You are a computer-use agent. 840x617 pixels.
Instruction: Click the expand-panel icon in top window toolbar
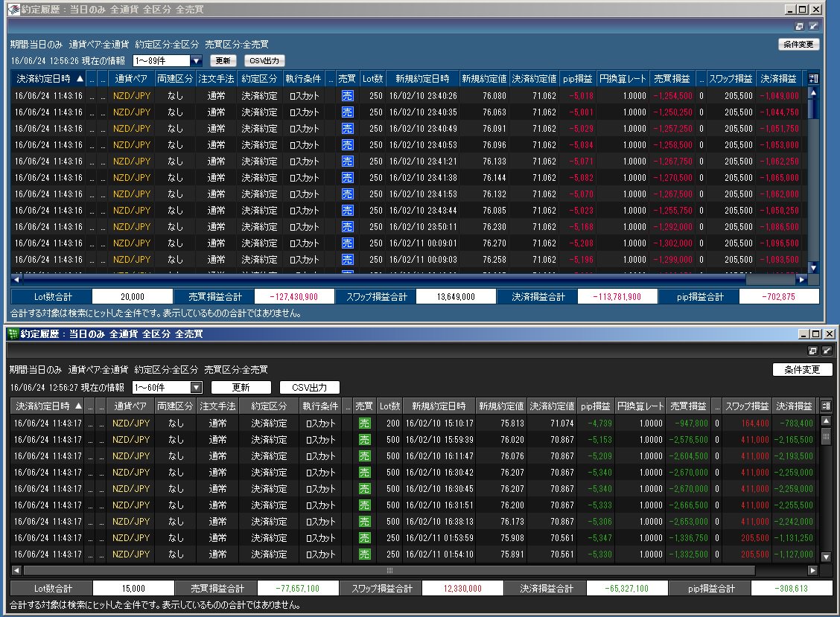click(813, 26)
